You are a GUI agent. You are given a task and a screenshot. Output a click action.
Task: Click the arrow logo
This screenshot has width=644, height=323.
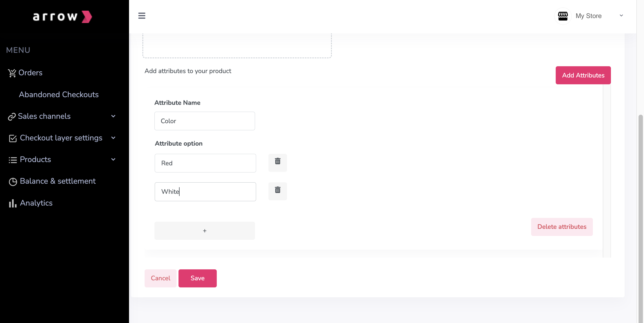point(62,17)
